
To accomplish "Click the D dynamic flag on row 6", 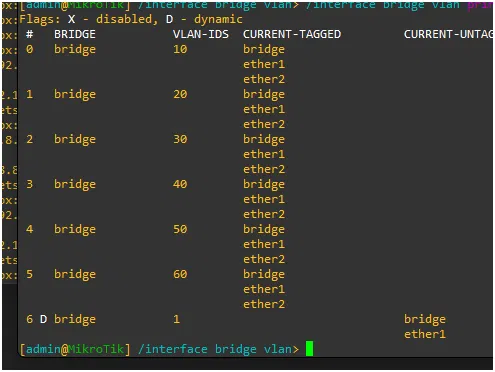I will tap(43, 319).
